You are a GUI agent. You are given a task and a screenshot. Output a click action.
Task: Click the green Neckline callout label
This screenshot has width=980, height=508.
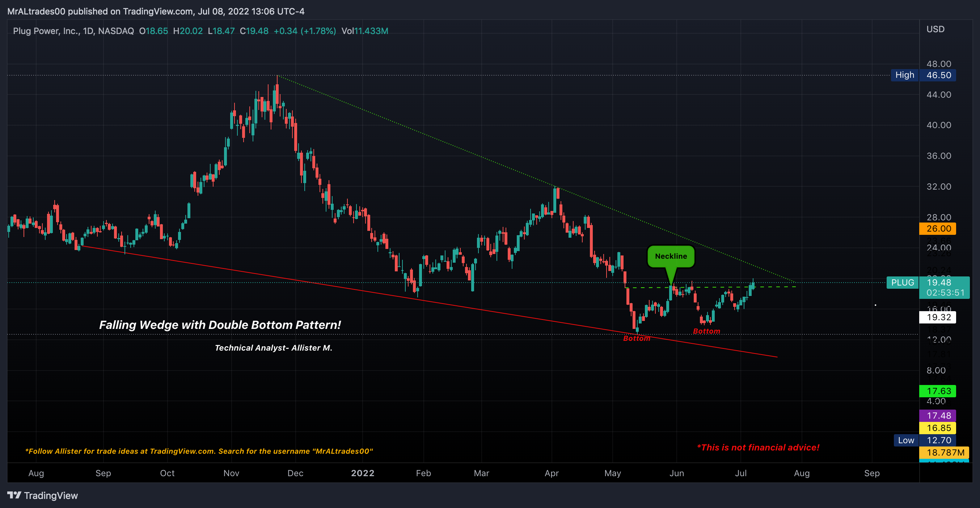click(x=671, y=256)
